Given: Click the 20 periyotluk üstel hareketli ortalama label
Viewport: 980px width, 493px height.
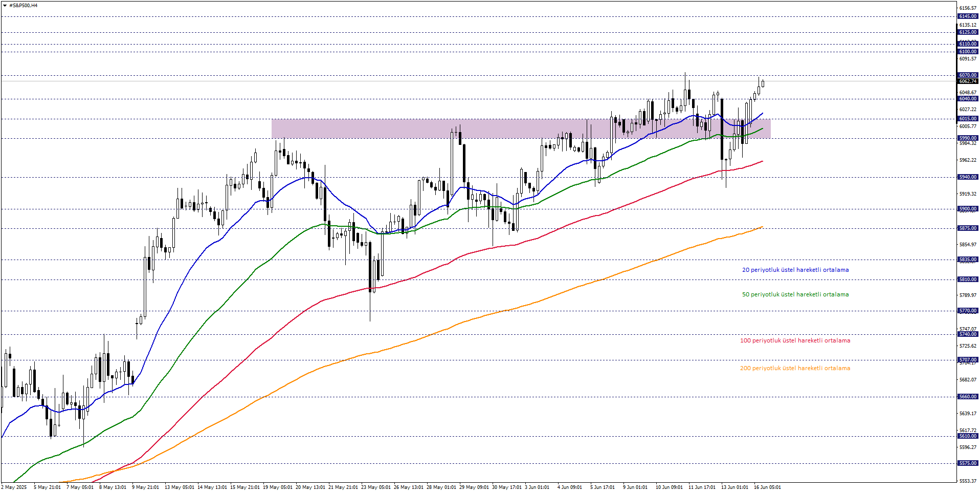Looking at the screenshot, I should tap(795, 270).
